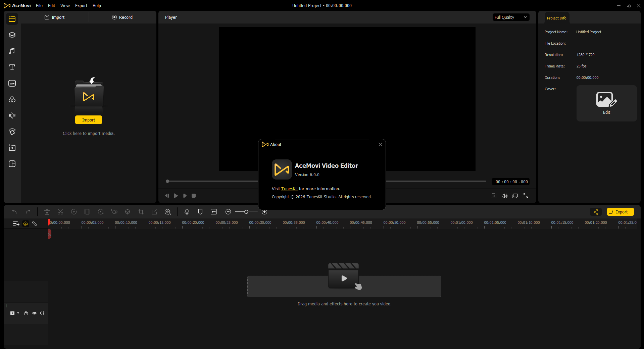This screenshot has height=349, width=644.
Task: Click the red timeline playhead marker
Action: 49,222
